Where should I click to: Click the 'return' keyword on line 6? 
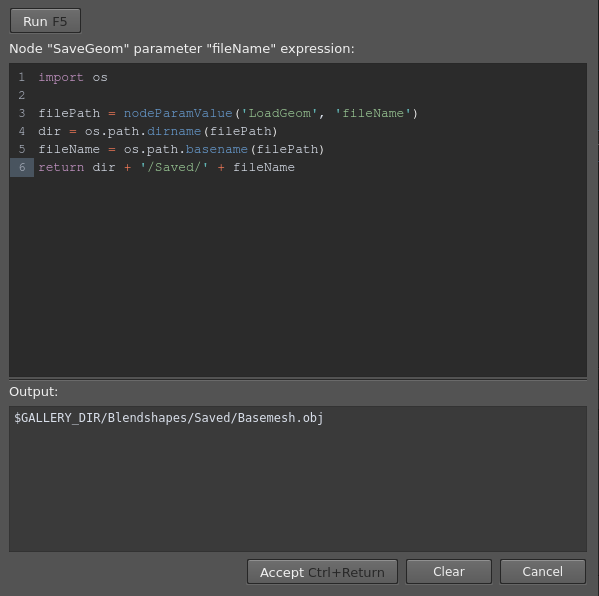click(x=61, y=167)
